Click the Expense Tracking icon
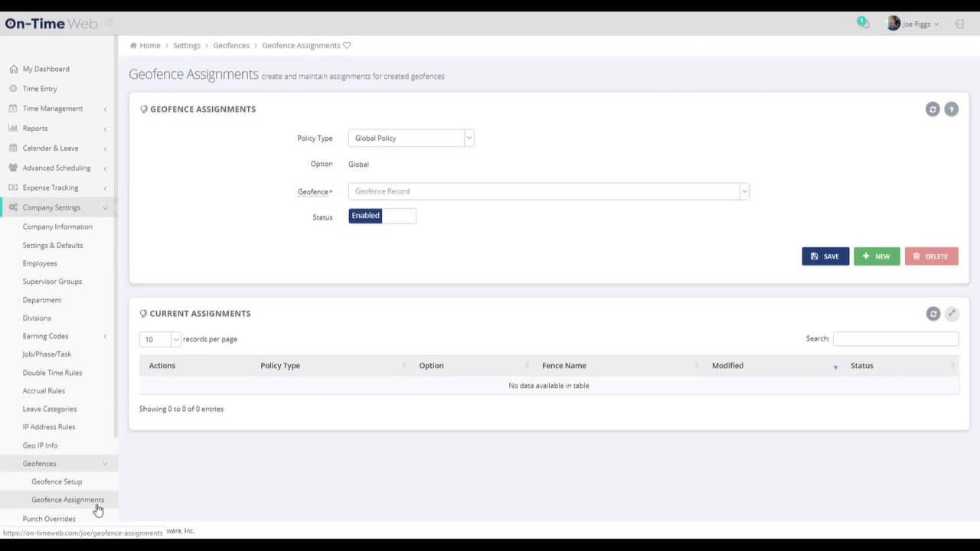 coord(13,187)
